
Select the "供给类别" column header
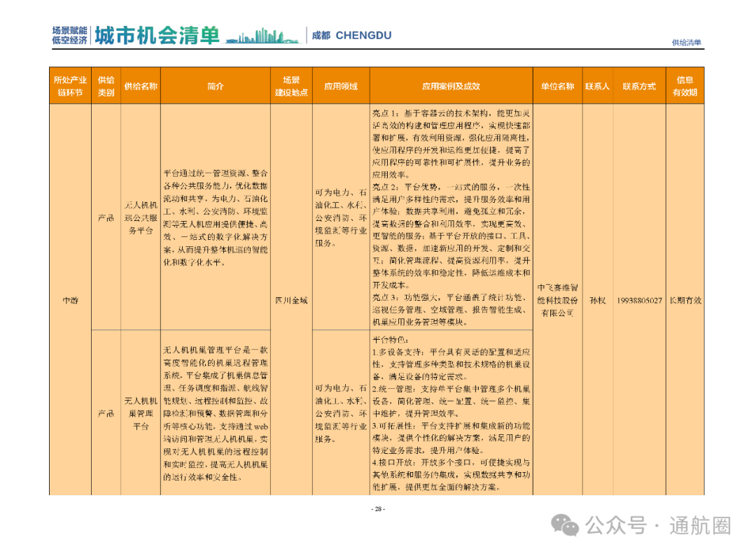click(x=106, y=86)
